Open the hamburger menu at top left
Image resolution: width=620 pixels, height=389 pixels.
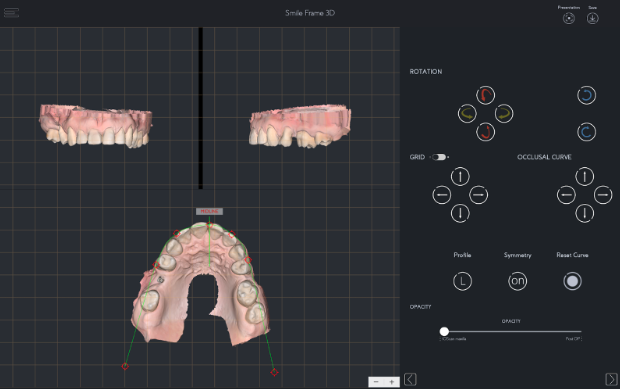pyautogui.click(x=11, y=13)
